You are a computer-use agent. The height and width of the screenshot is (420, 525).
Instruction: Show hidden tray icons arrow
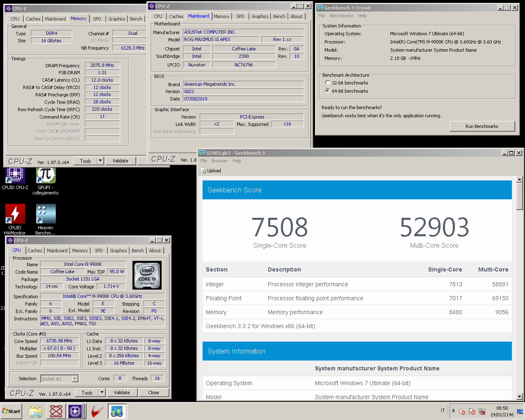pos(453,411)
